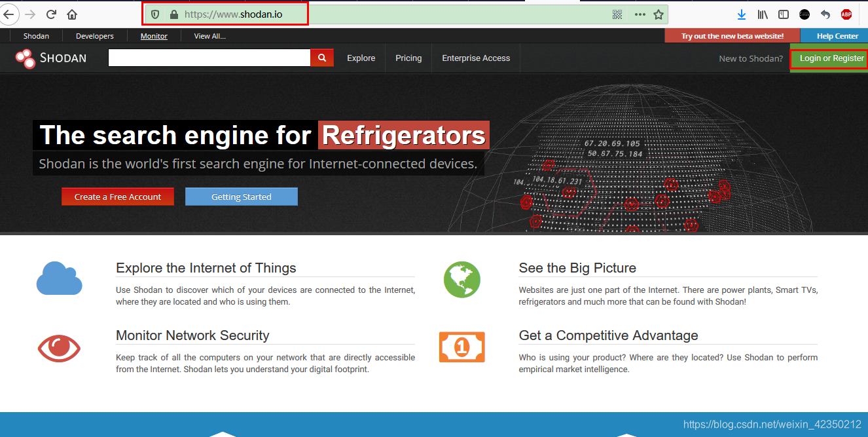Open the page actions three-dot menu
868x437 pixels.
point(640,14)
